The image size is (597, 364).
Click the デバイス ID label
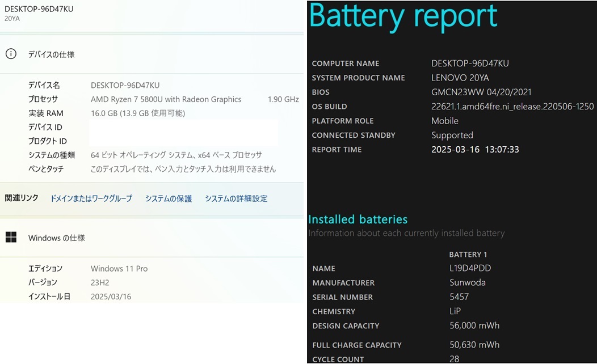coord(45,127)
